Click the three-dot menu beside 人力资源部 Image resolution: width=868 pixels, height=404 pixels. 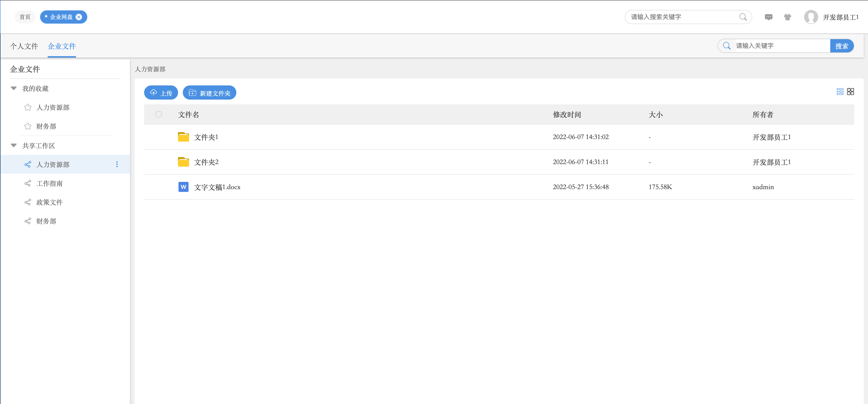point(117,164)
